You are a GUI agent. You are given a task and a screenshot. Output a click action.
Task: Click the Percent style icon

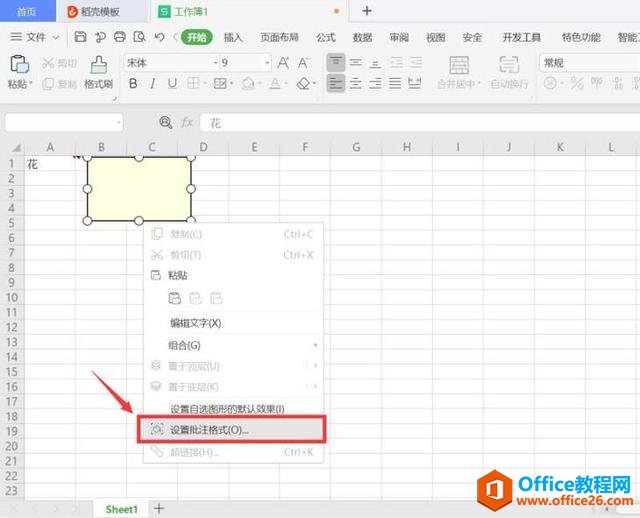[576, 84]
